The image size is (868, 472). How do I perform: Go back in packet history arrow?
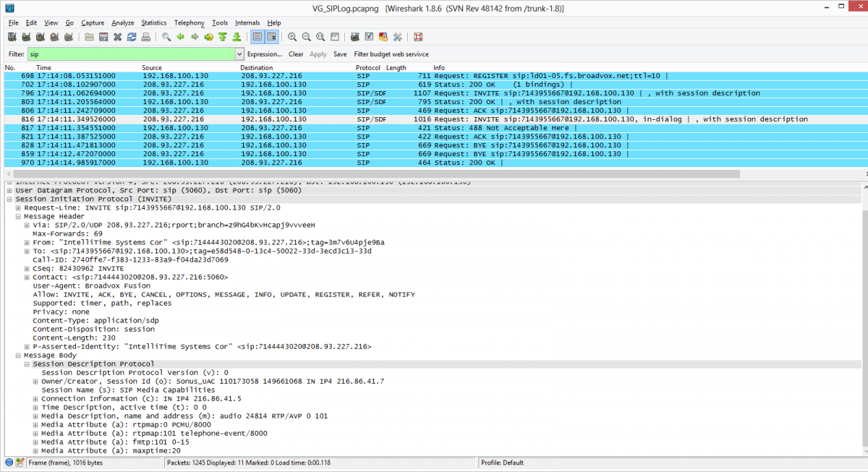pos(180,37)
